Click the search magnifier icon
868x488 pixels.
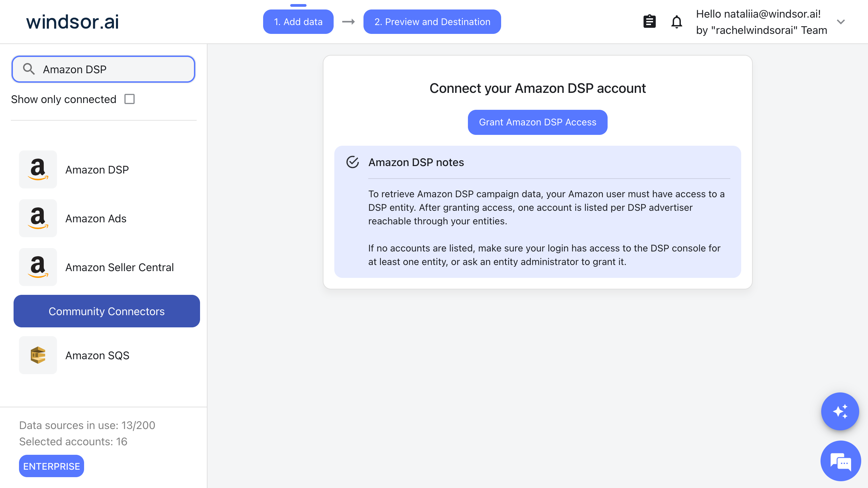(x=29, y=69)
